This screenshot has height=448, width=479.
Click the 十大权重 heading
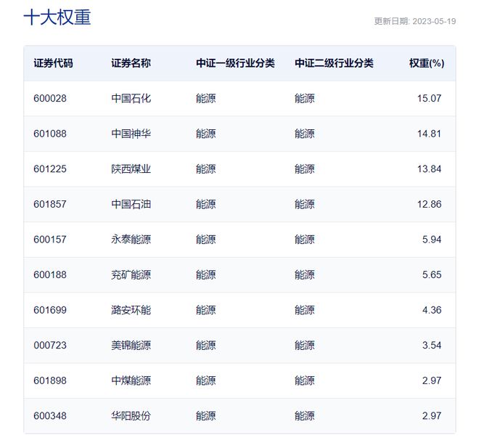[57, 17]
